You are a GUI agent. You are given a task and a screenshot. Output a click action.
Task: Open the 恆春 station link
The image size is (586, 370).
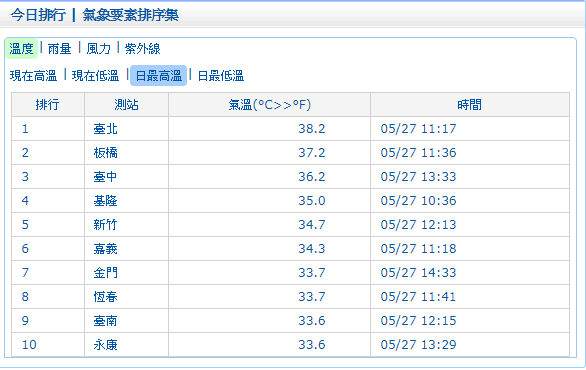(x=105, y=297)
